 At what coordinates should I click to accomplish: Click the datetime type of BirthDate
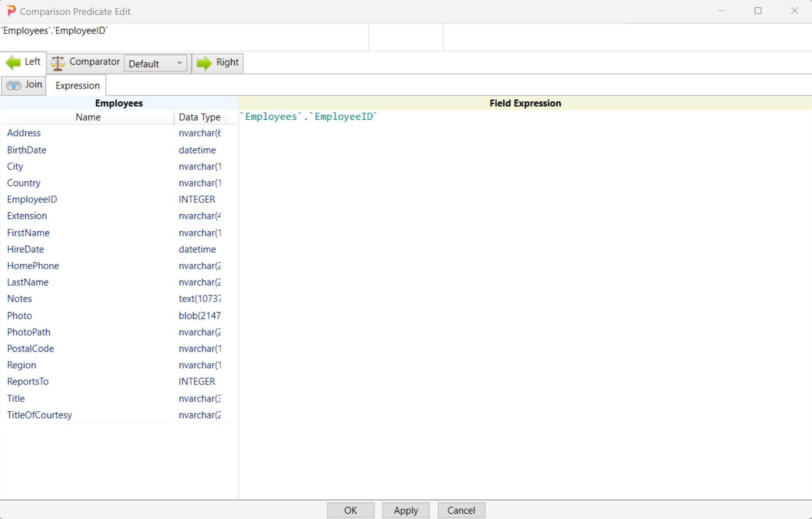(x=197, y=150)
